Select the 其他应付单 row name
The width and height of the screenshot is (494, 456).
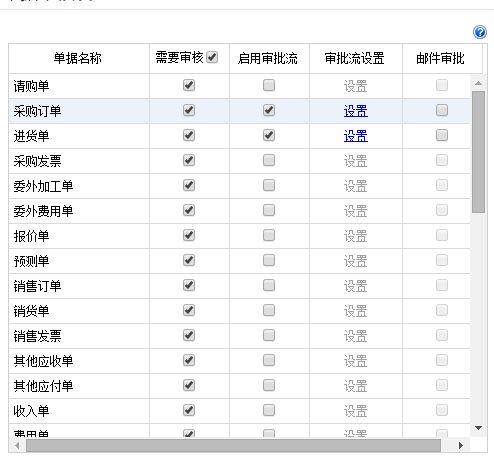43,386
